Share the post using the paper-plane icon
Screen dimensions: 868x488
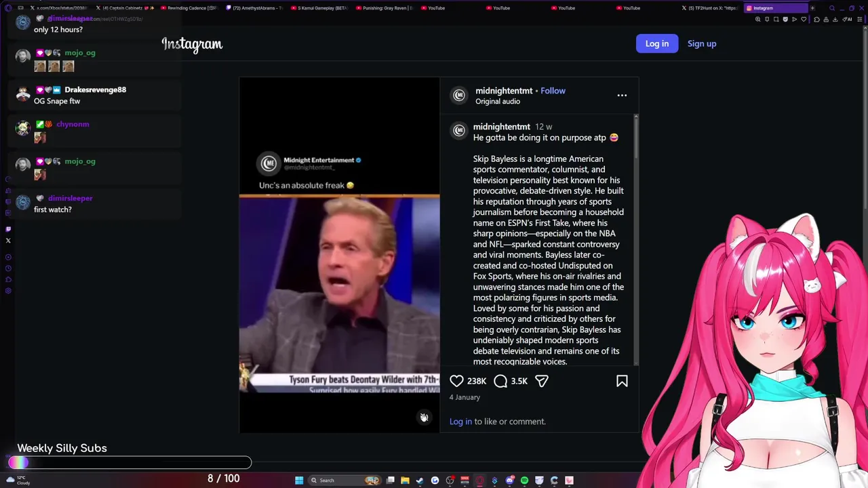(x=542, y=381)
